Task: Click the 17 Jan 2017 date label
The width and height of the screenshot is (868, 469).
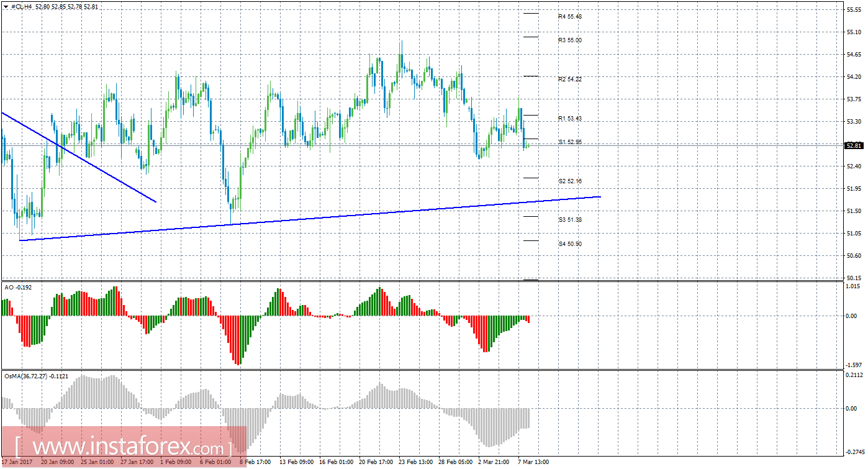Action: tap(16, 462)
